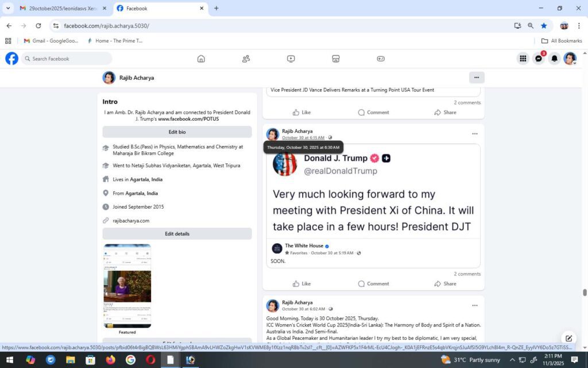Screen dimensions: 588x368
Task: Open Facebook Watch video icon
Action: point(291,59)
